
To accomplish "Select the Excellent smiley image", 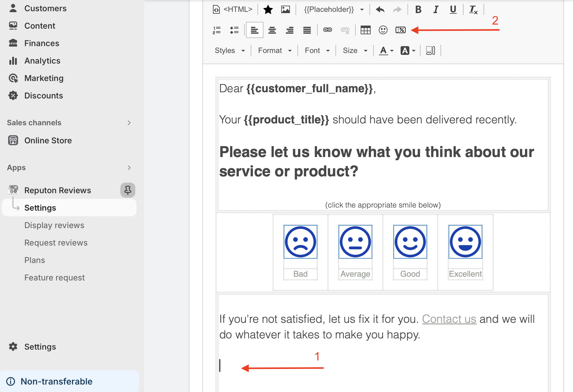I will (465, 242).
